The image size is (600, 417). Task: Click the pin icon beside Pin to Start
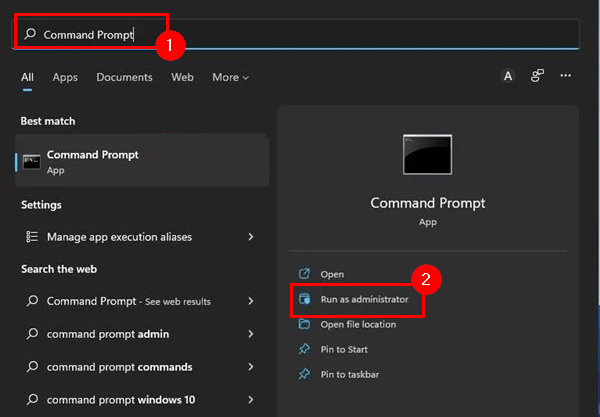click(x=305, y=349)
